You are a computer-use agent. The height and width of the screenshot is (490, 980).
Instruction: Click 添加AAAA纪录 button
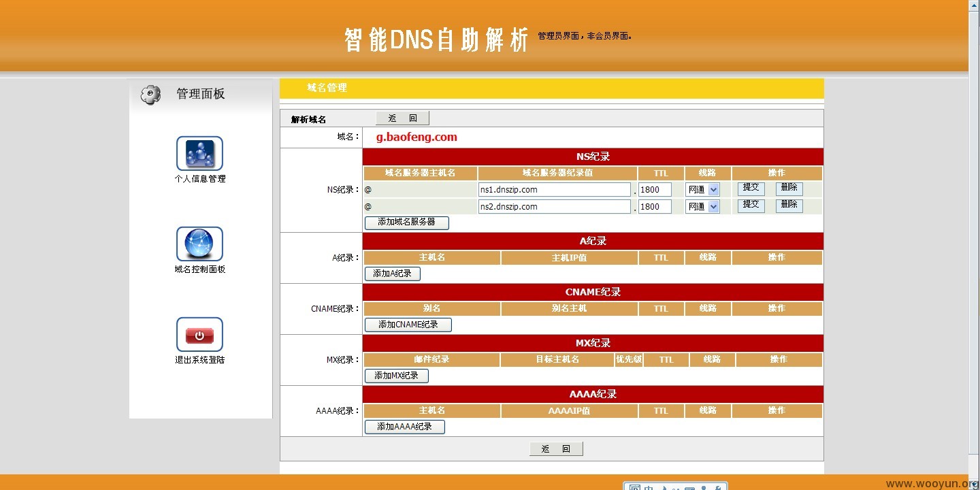(x=405, y=427)
